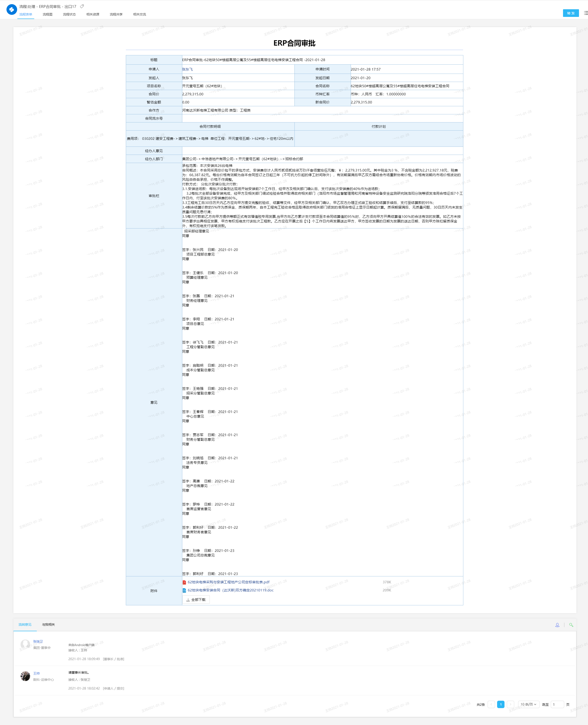This screenshot has height=725, width=588.
Task: Open the 流程状态 tab
Action: pyautogui.click(x=69, y=14)
